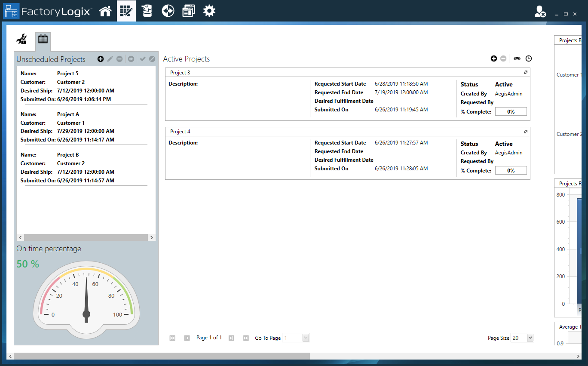Search active projects using the binoculars icon
The width and height of the screenshot is (588, 366).
[517, 58]
